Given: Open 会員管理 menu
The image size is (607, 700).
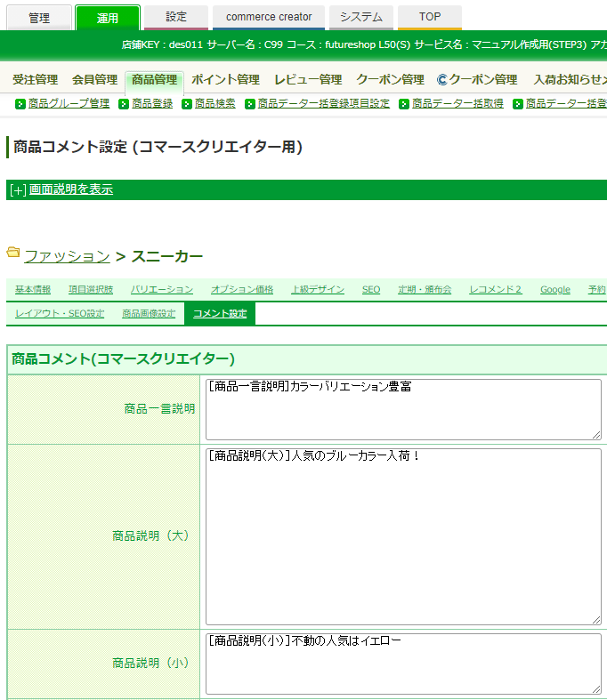Looking at the screenshot, I should click(94, 79).
